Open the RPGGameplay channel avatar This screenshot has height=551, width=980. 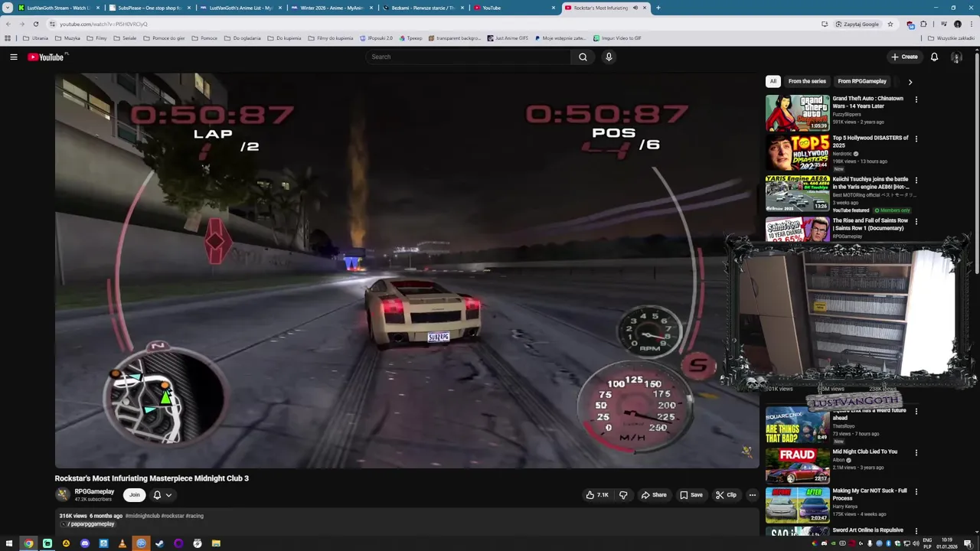63,495
